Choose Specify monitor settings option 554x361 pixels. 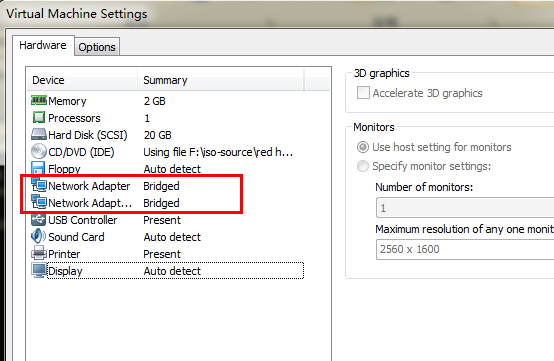click(x=363, y=166)
